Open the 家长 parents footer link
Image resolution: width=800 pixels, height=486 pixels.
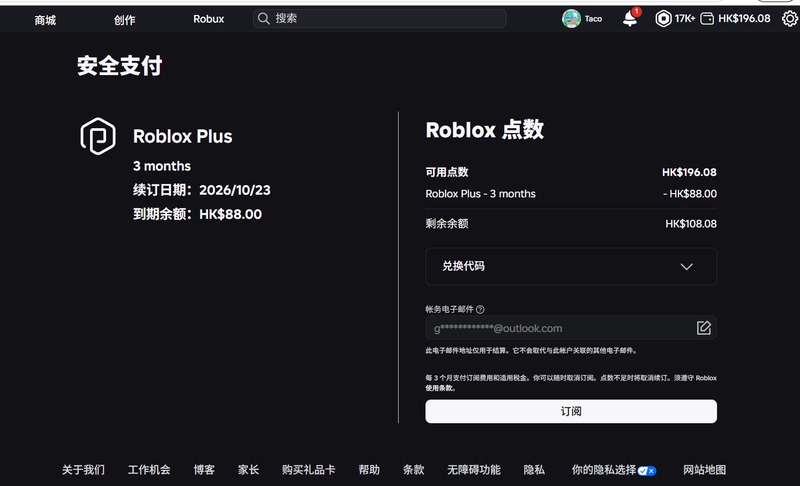[248, 470]
